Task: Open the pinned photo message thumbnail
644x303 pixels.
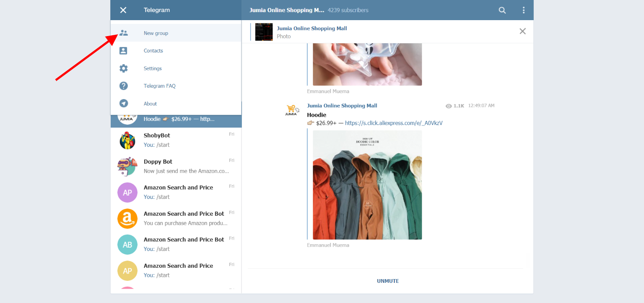Action: (x=264, y=32)
